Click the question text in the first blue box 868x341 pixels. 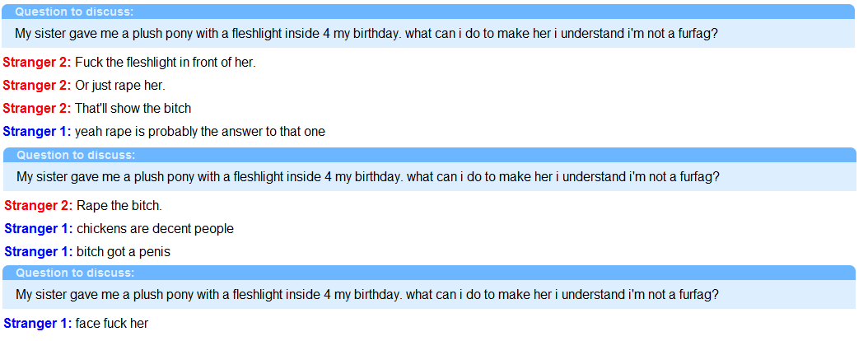tap(366, 34)
